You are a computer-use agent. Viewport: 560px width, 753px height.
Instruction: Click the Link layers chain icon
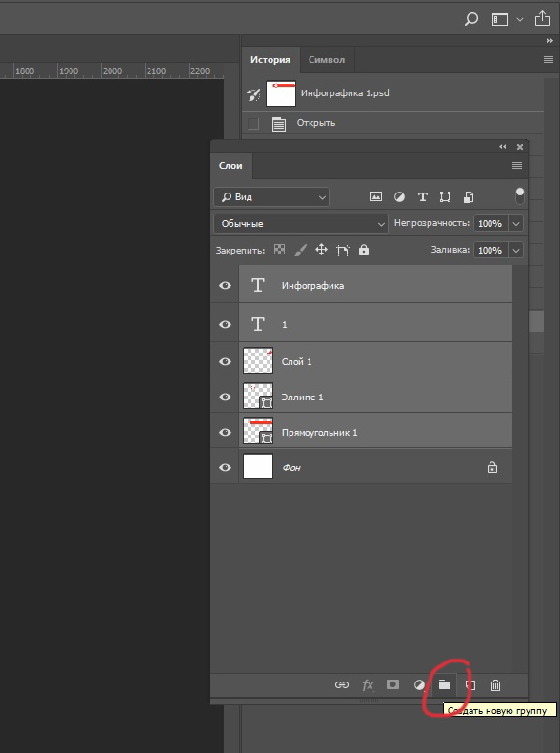pyautogui.click(x=342, y=684)
